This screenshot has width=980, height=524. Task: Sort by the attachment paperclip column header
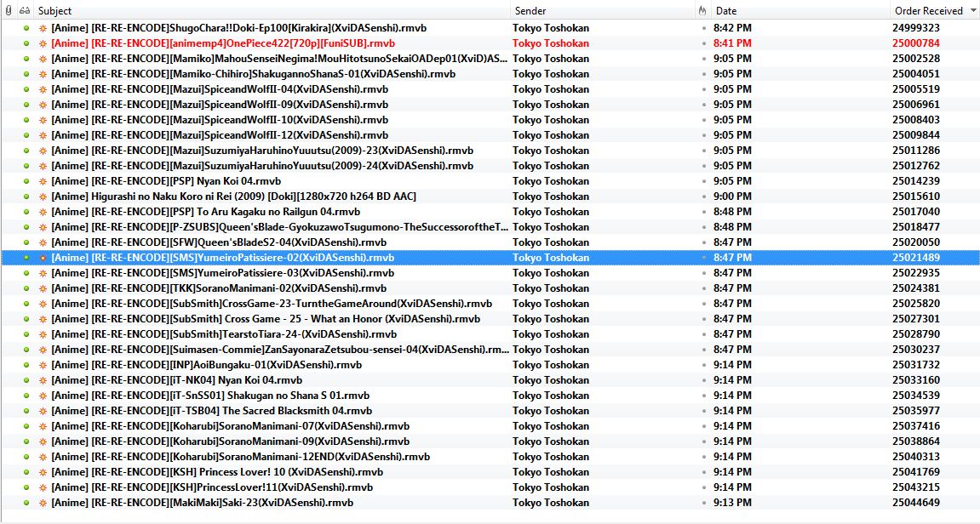[9, 10]
